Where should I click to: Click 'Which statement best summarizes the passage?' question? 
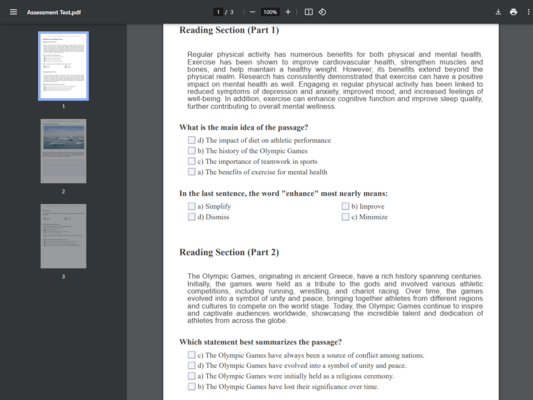[x=260, y=342]
